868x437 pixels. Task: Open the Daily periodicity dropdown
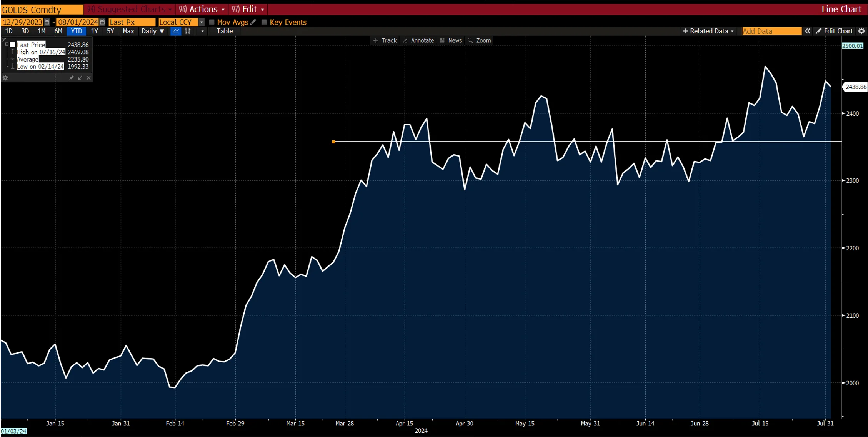(153, 31)
